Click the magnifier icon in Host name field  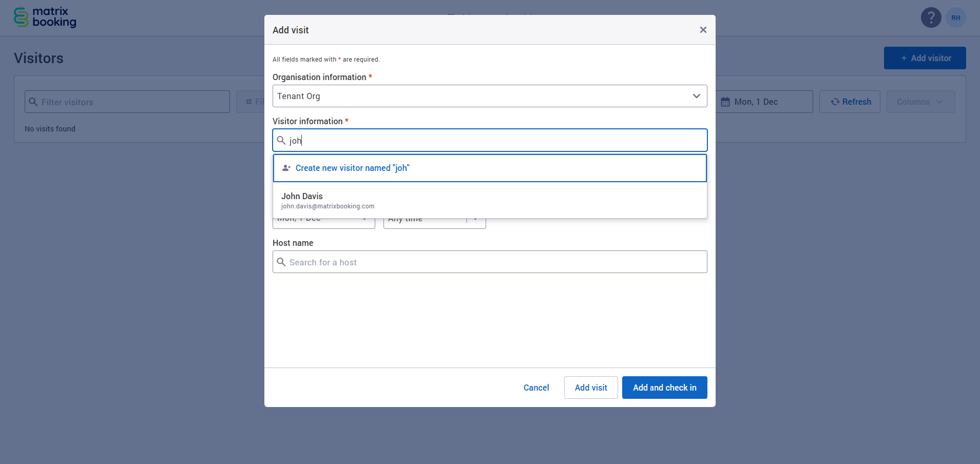281,262
